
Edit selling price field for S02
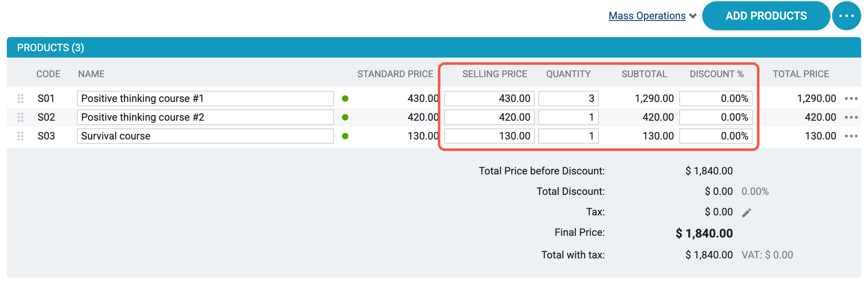[x=489, y=117]
